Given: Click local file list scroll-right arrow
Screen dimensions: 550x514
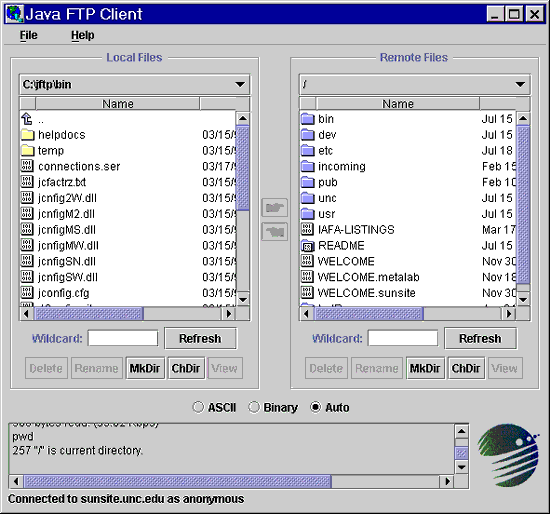Looking at the screenshot, I should (x=229, y=314).
